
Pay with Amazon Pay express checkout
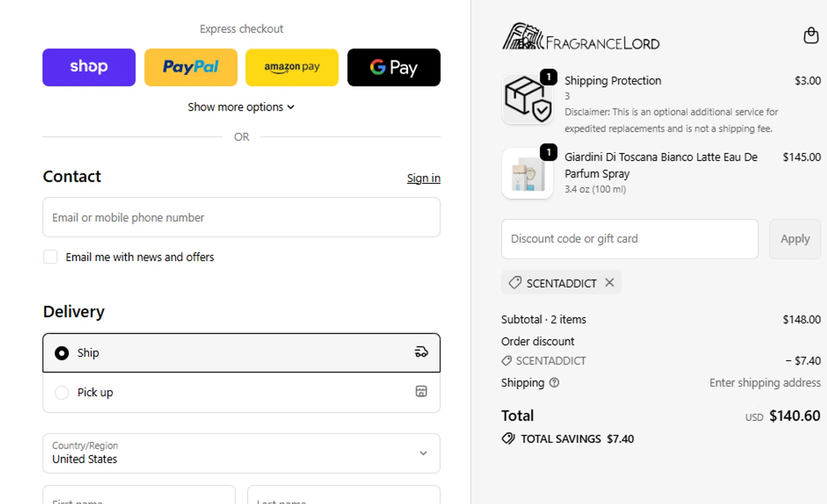(292, 67)
